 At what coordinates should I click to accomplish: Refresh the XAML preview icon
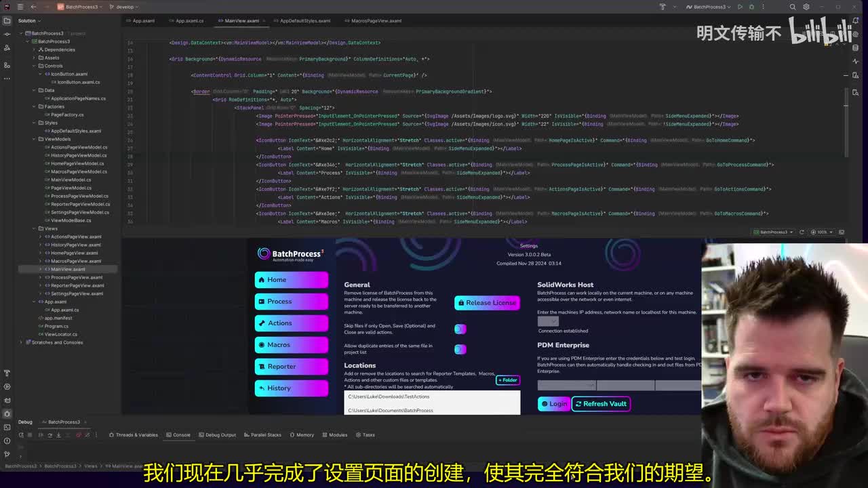coord(802,232)
